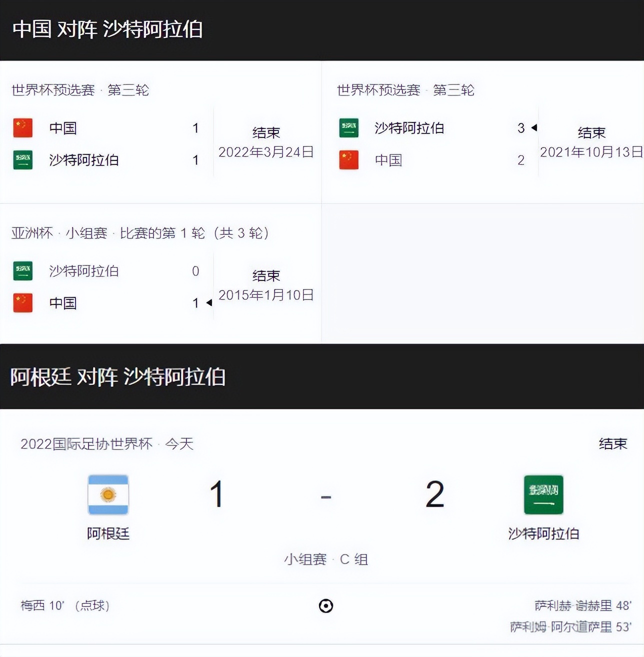Image resolution: width=644 pixels, height=657 pixels.
Task: Click the 中国 对阵 沙特阿拉伯 header
Action: (x=109, y=29)
